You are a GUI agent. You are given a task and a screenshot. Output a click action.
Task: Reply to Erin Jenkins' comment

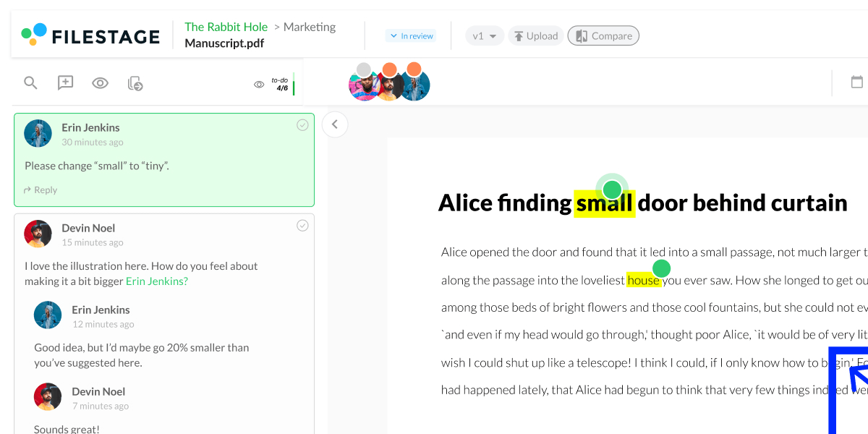tap(40, 190)
